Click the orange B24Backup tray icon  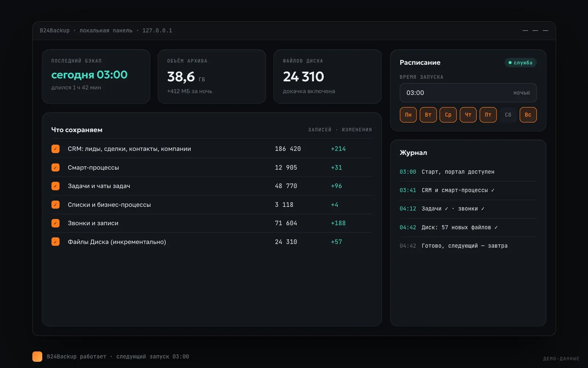37,357
